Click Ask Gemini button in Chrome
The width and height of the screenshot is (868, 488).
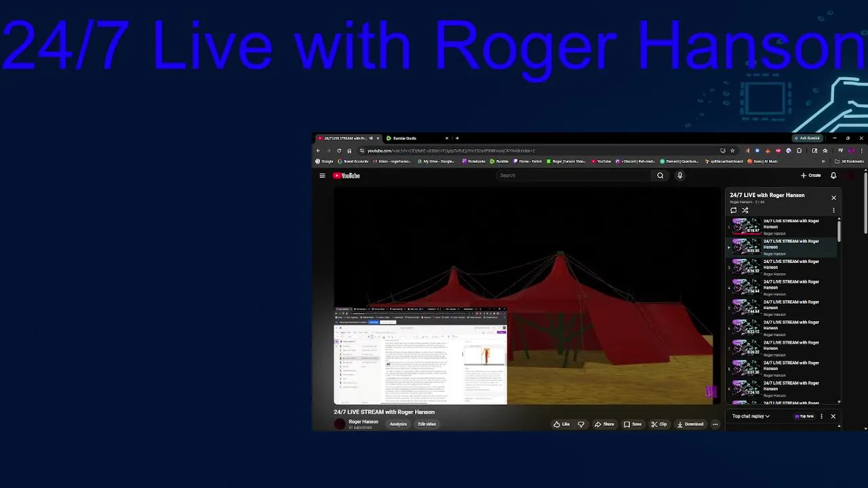807,138
